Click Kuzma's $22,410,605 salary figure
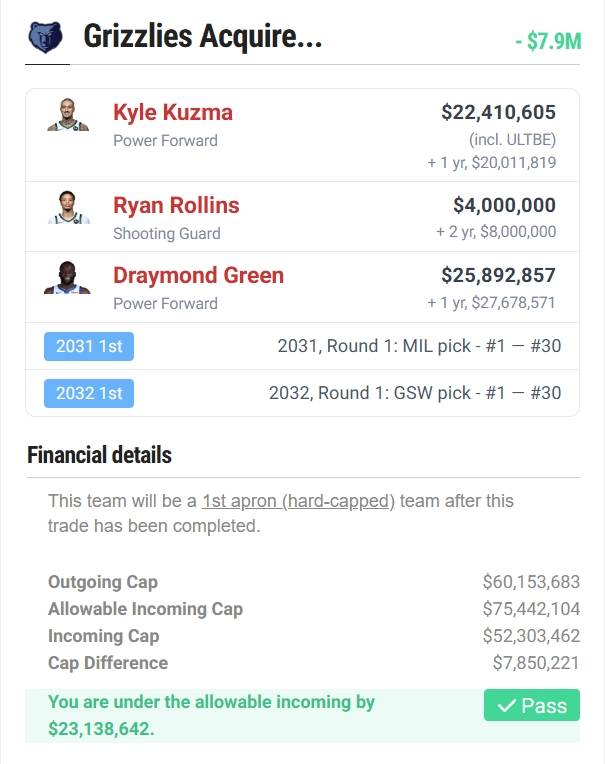The image size is (605, 764). pos(498,112)
